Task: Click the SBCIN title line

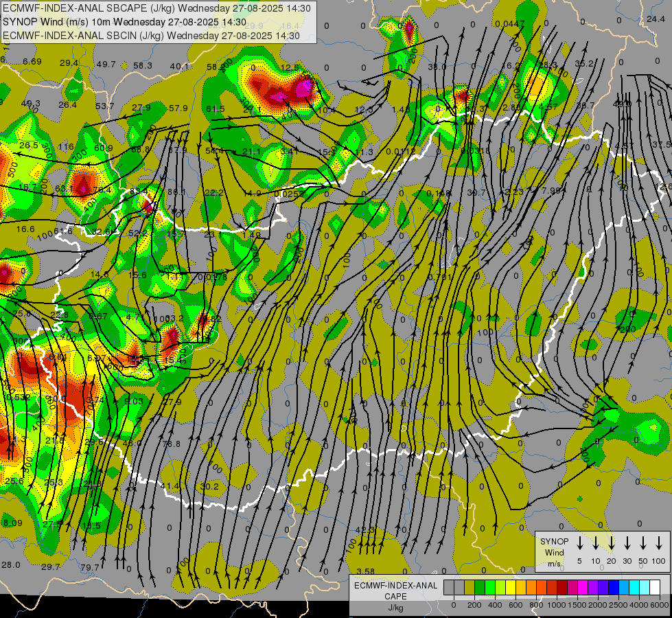Action: point(151,36)
